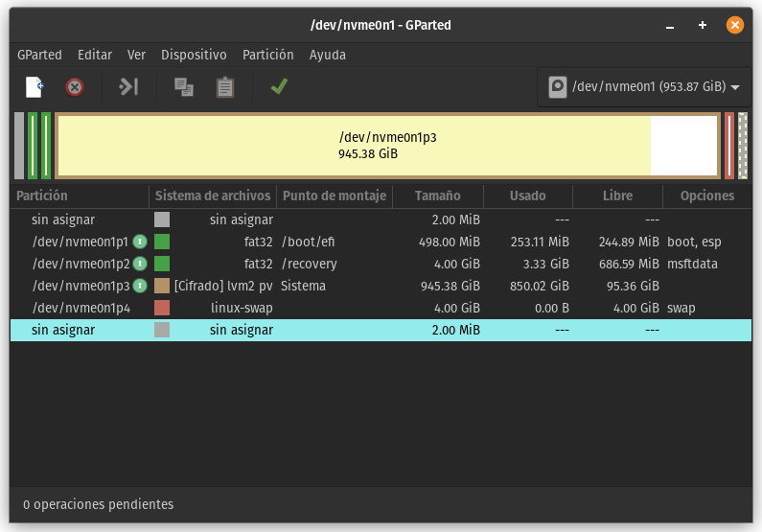
Task: Sort by Punto de montaje column header
Action: pos(335,196)
